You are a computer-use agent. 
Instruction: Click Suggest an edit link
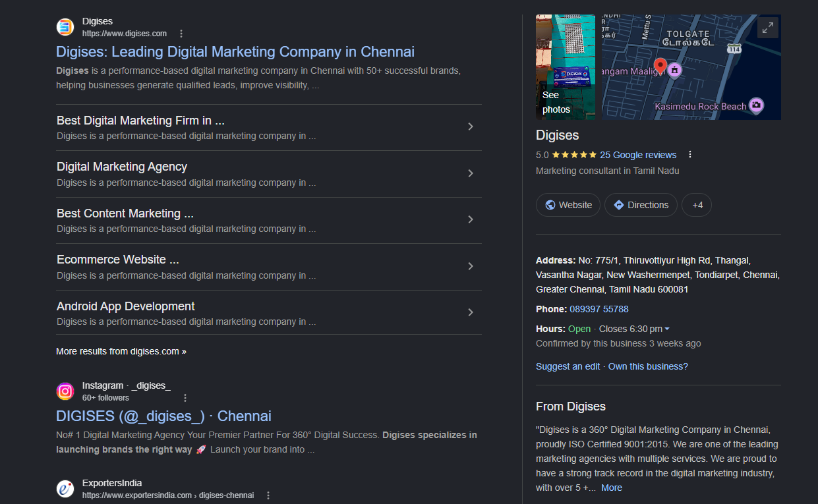568,366
